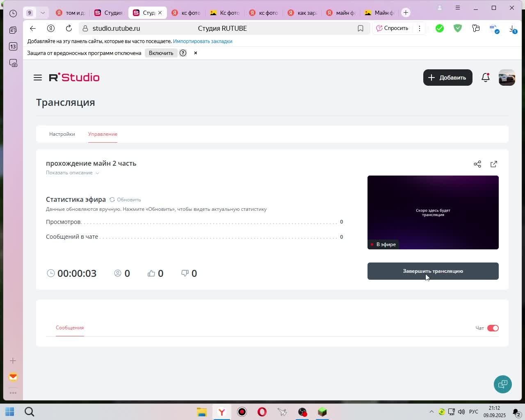Switch to the 'том и д' browser tab
This screenshot has height=420, width=525.
coord(71,13)
